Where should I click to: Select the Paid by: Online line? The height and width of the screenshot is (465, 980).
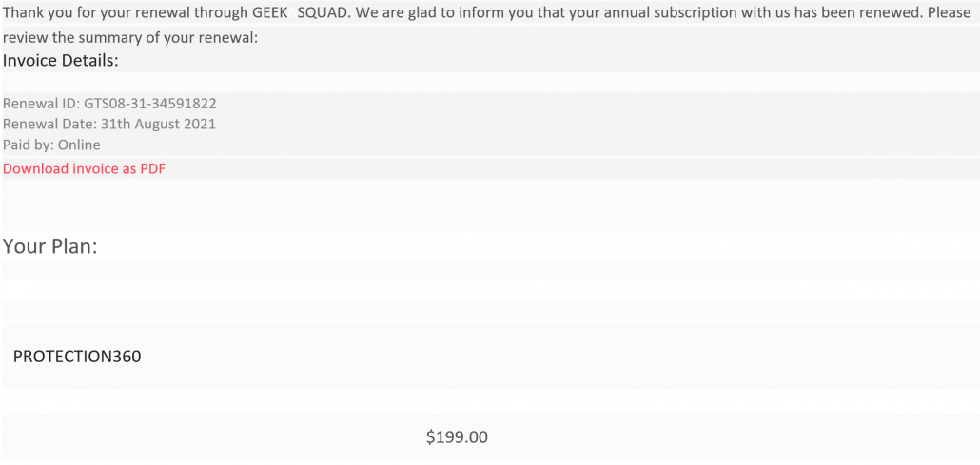(x=51, y=145)
